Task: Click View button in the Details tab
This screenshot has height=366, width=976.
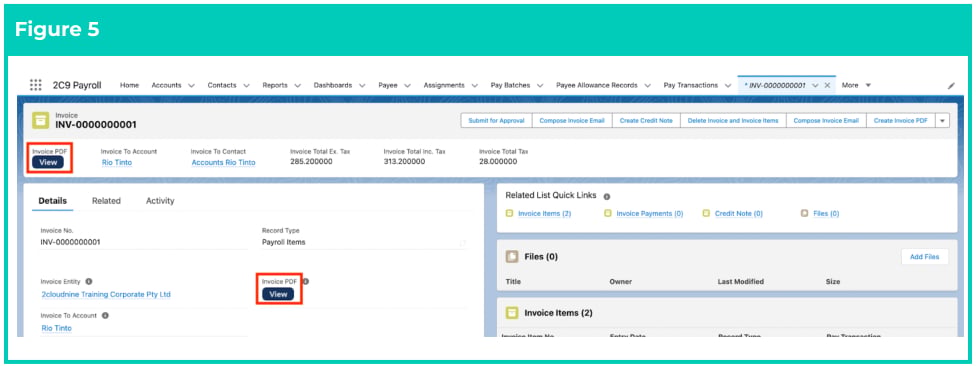Action: 278,294
